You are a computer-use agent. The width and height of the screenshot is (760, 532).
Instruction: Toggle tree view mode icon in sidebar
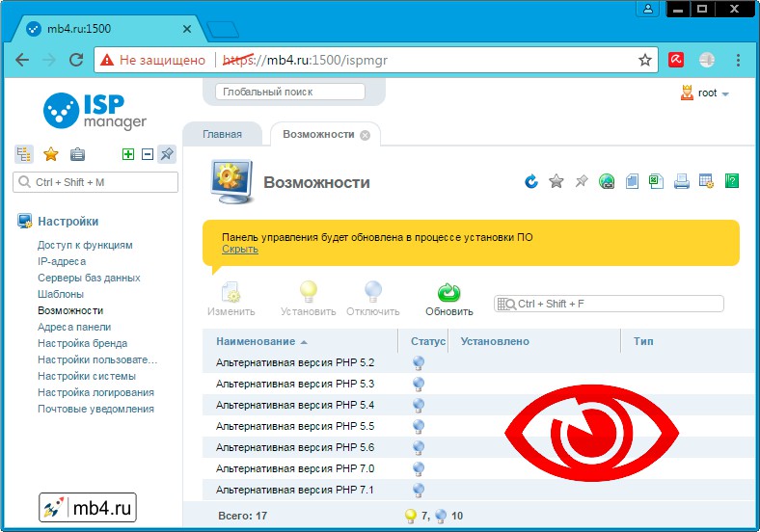(24, 154)
